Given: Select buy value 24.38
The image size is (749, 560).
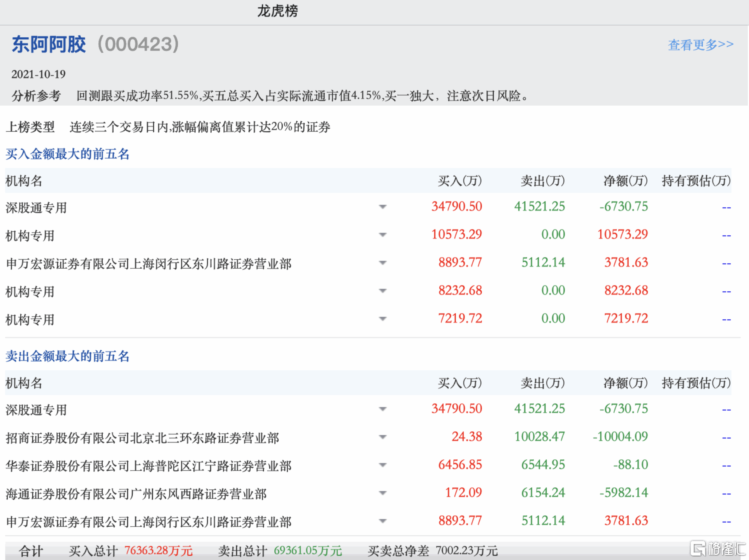Looking at the screenshot, I should 467,437.
